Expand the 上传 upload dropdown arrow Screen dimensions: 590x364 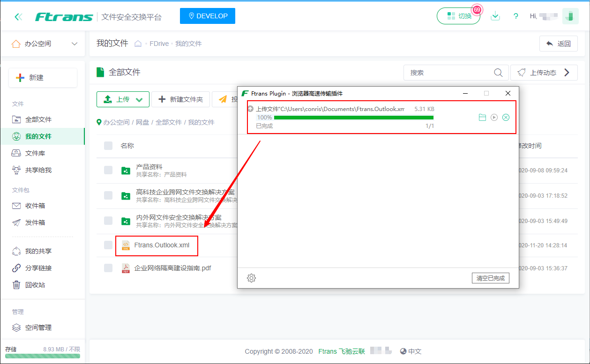[x=139, y=99]
